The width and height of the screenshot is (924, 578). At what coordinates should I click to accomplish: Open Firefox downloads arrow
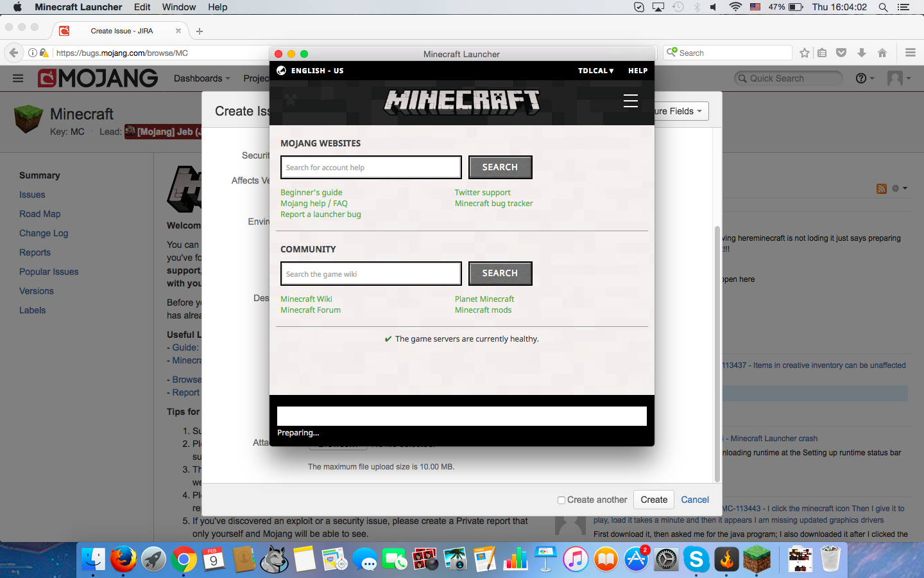pos(862,53)
